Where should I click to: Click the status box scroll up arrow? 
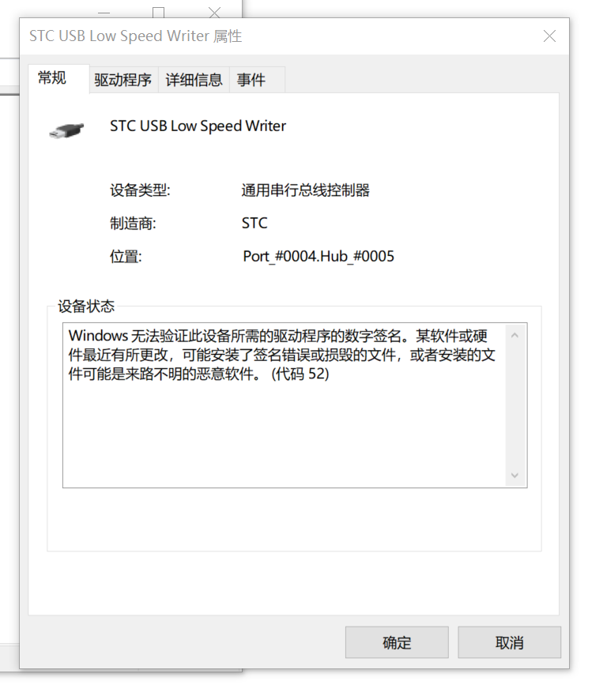pyautogui.click(x=514, y=335)
